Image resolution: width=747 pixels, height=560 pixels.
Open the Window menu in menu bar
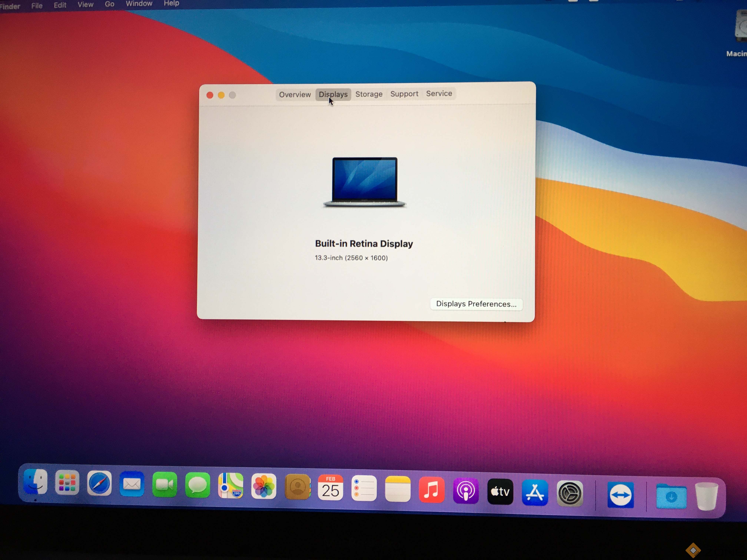click(139, 4)
